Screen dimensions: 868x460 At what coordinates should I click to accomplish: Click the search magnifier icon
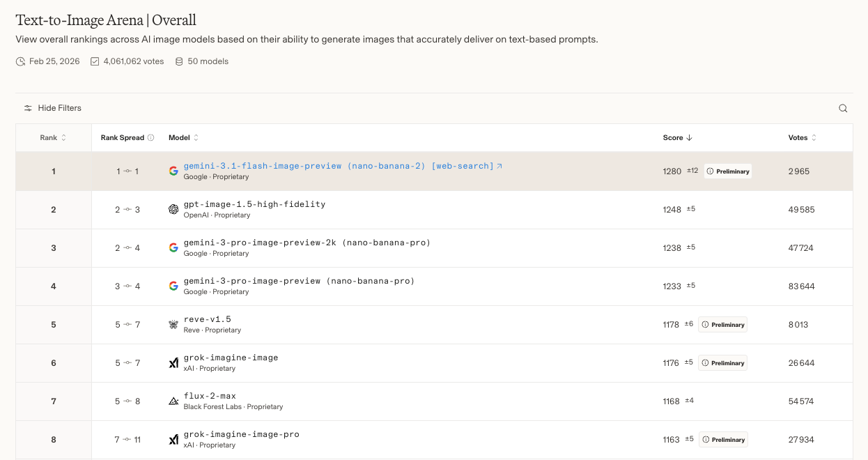coord(843,108)
